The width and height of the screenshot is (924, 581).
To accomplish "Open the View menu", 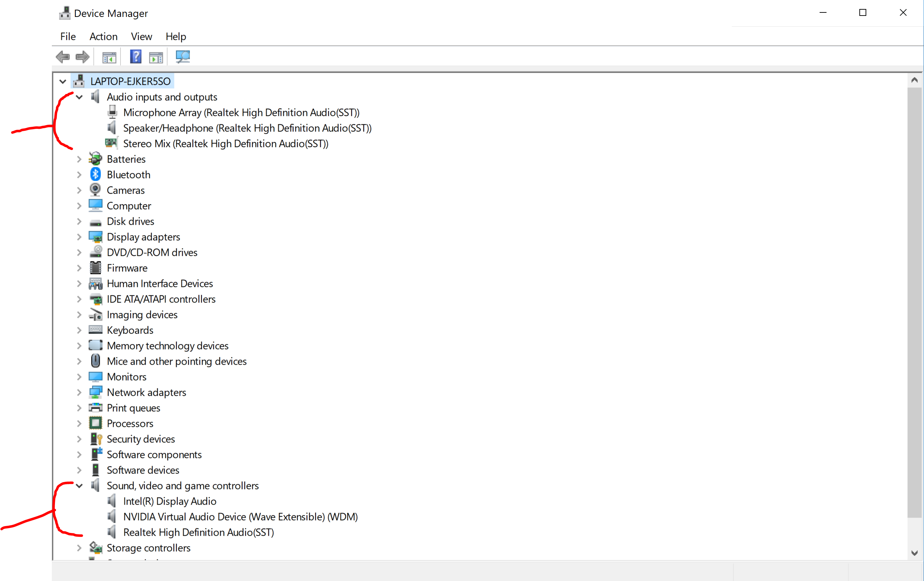I will click(x=141, y=36).
